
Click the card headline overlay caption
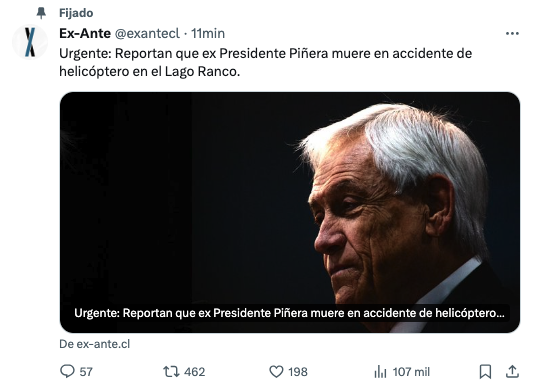[289, 313]
